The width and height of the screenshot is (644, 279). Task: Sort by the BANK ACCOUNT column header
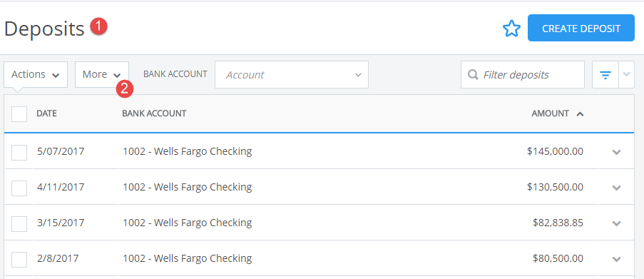(x=154, y=113)
